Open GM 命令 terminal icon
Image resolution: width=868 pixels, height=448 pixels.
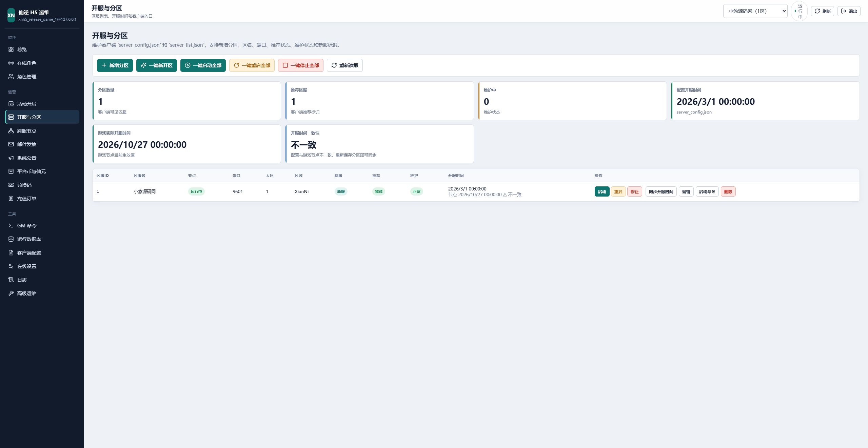[x=11, y=226]
